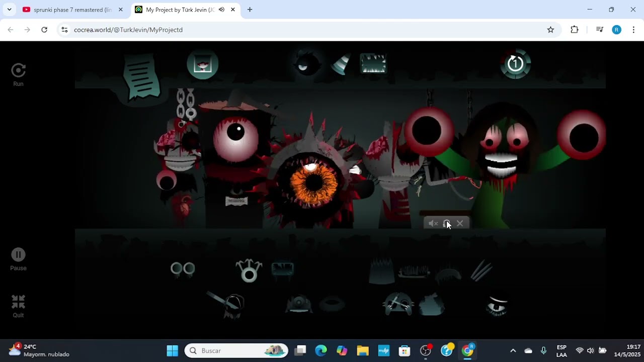Quit fullscreen using the Quit button
The image size is (644, 362).
coord(18,306)
